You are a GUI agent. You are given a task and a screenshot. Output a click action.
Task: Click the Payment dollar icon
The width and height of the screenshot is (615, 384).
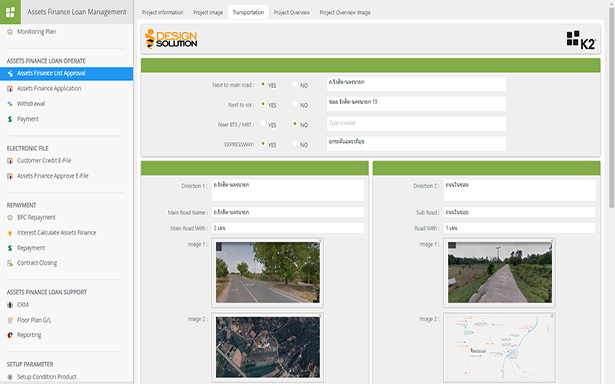(x=10, y=119)
